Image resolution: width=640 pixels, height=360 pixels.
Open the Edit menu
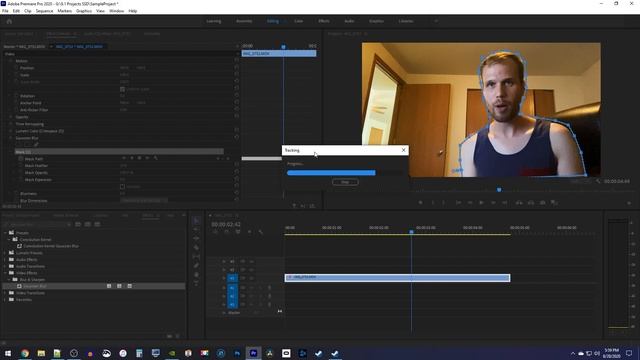click(16, 11)
